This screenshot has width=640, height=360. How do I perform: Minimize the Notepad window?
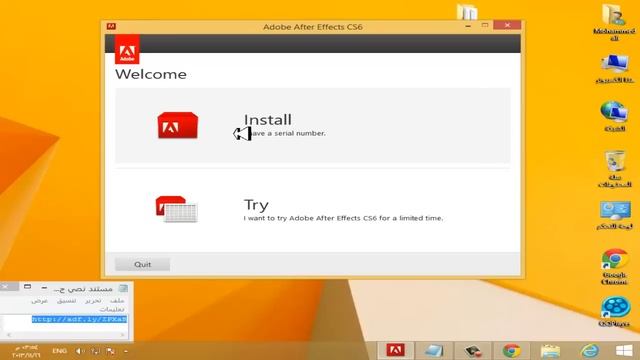coord(44,287)
